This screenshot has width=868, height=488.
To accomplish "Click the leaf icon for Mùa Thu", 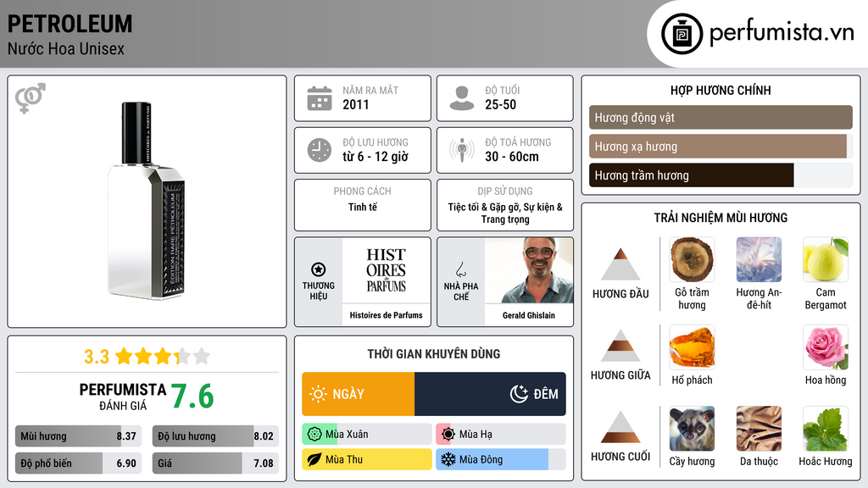I will (x=314, y=459).
